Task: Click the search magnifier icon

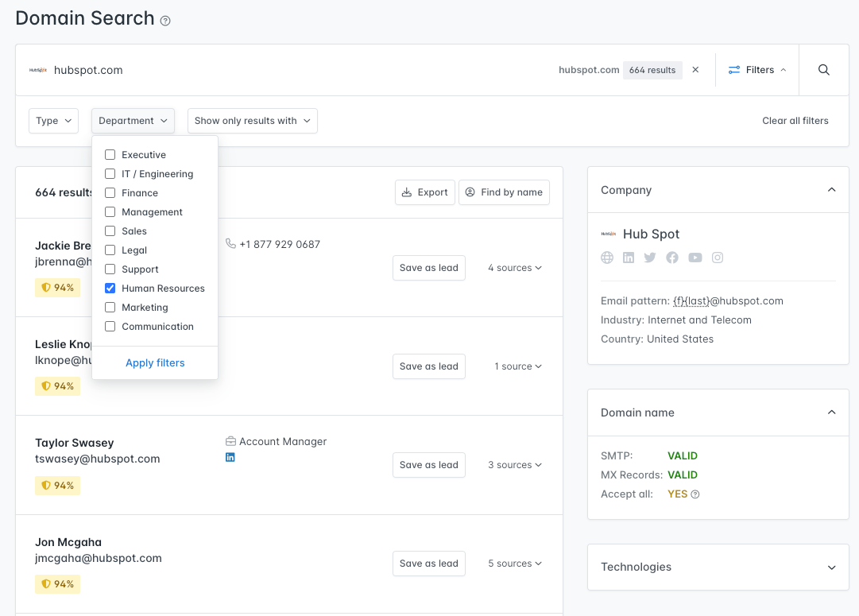Action: click(x=823, y=70)
